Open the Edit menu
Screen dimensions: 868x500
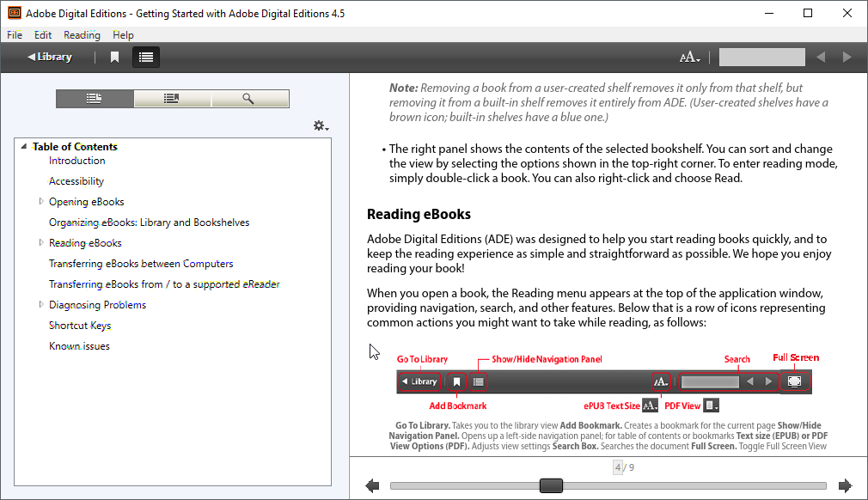pyautogui.click(x=43, y=35)
